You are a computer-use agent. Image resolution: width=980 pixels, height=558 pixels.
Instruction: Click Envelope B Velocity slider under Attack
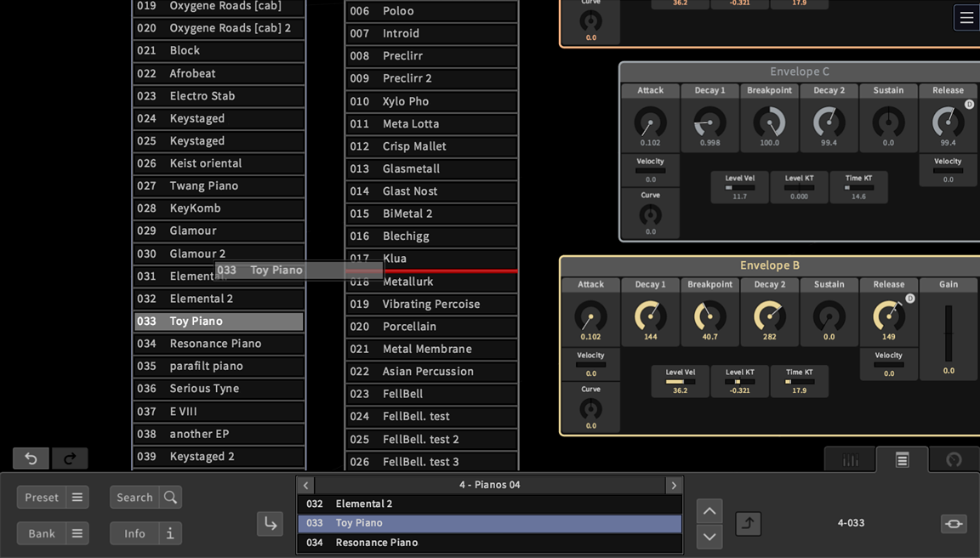tap(590, 365)
